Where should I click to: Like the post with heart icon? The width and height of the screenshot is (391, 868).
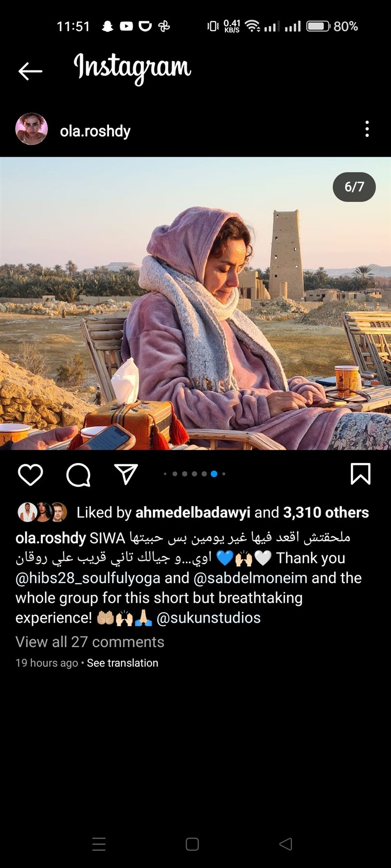point(30,475)
